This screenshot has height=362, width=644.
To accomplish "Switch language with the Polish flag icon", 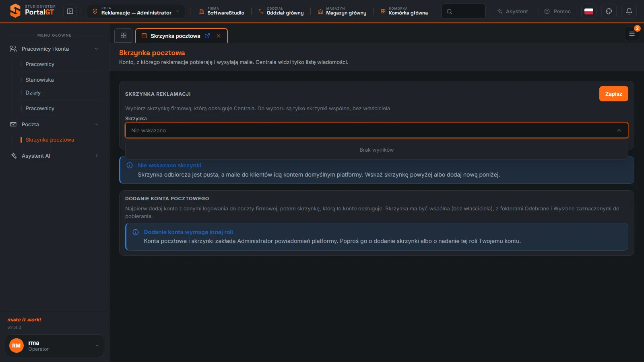I will (589, 11).
